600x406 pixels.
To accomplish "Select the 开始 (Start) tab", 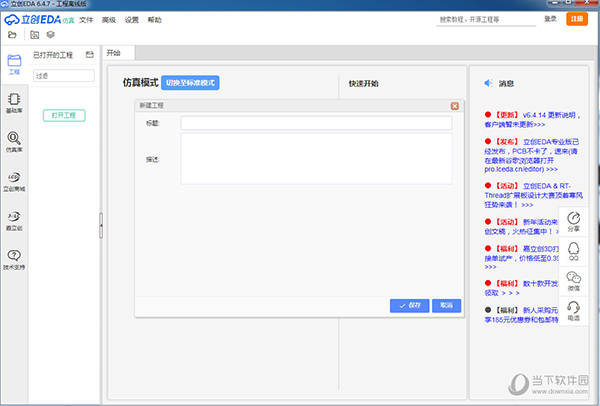I will point(113,52).
